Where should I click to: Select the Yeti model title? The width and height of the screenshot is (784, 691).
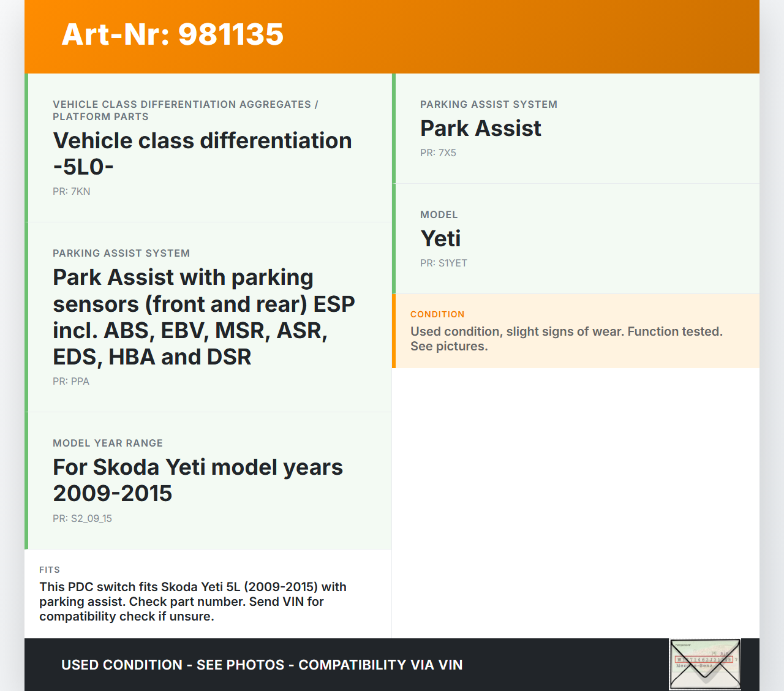pyautogui.click(x=440, y=238)
